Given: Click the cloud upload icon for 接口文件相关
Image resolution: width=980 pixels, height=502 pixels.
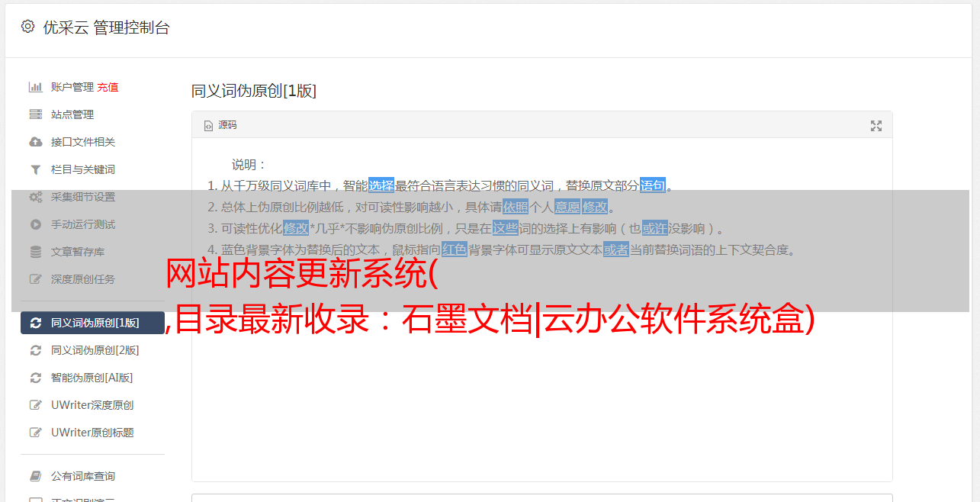Looking at the screenshot, I should pos(35,142).
